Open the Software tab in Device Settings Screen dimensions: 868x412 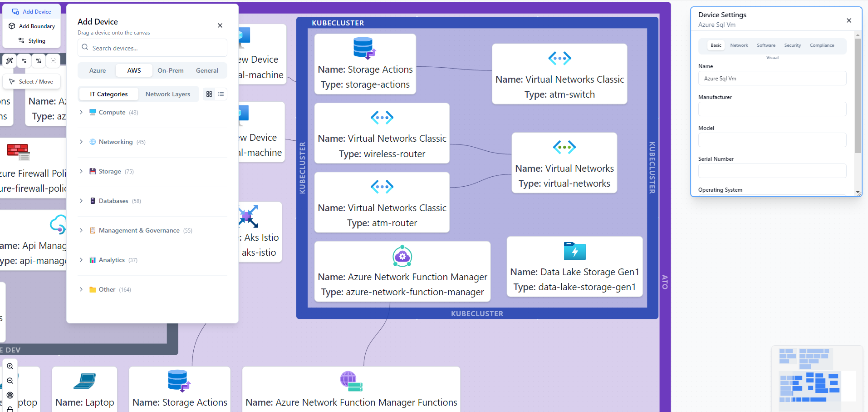coord(766,45)
